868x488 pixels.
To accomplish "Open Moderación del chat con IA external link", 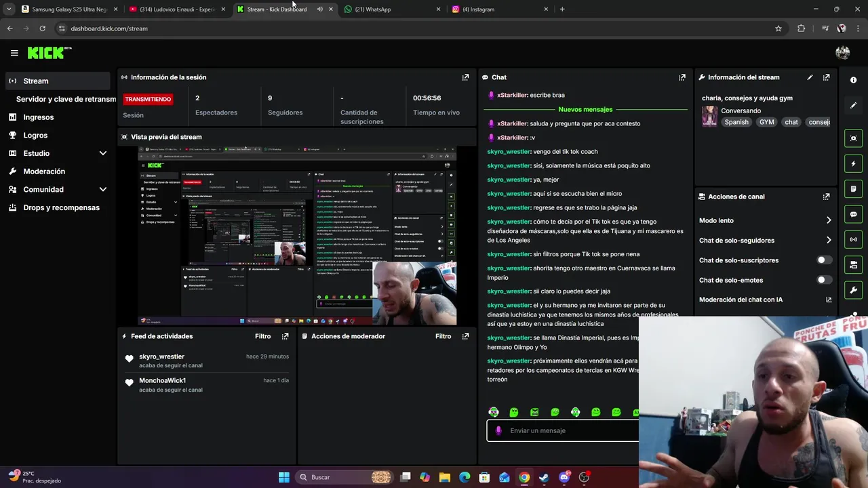I will pos(829,300).
